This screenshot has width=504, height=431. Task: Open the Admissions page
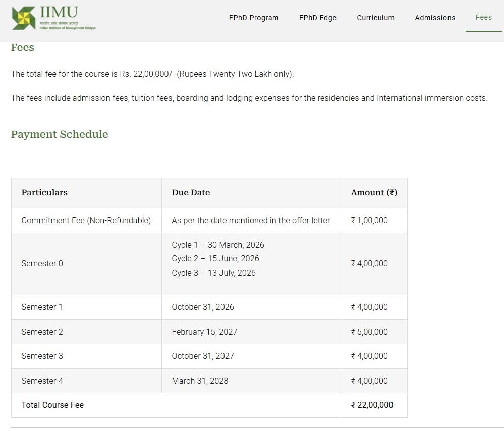(435, 18)
